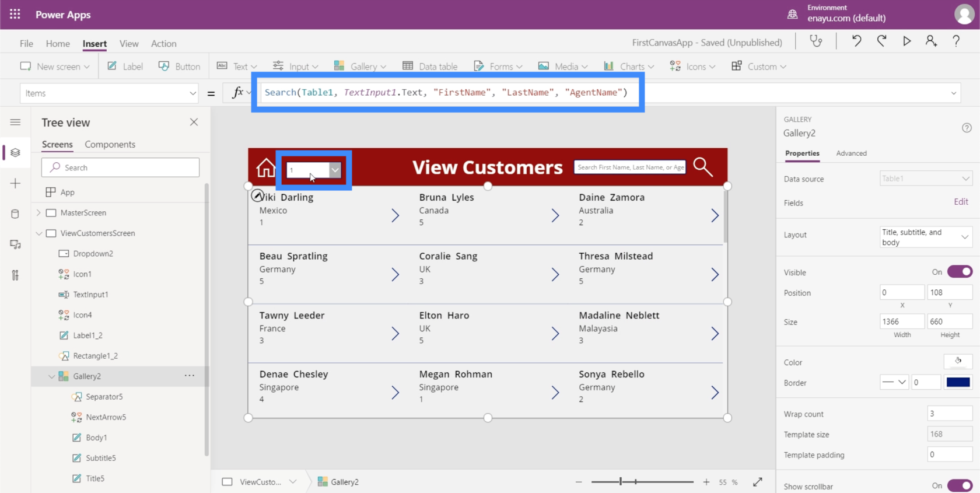Open the Color fill picker
This screenshot has height=493, width=980.
(x=958, y=361)
